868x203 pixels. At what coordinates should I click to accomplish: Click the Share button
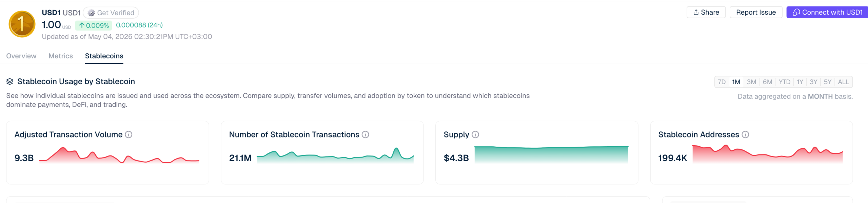point(706,12)
